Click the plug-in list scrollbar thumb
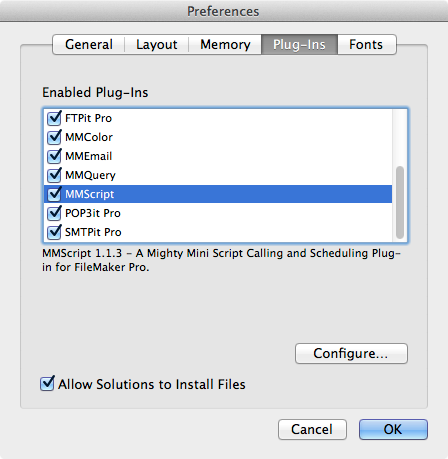 coord(400,202)
